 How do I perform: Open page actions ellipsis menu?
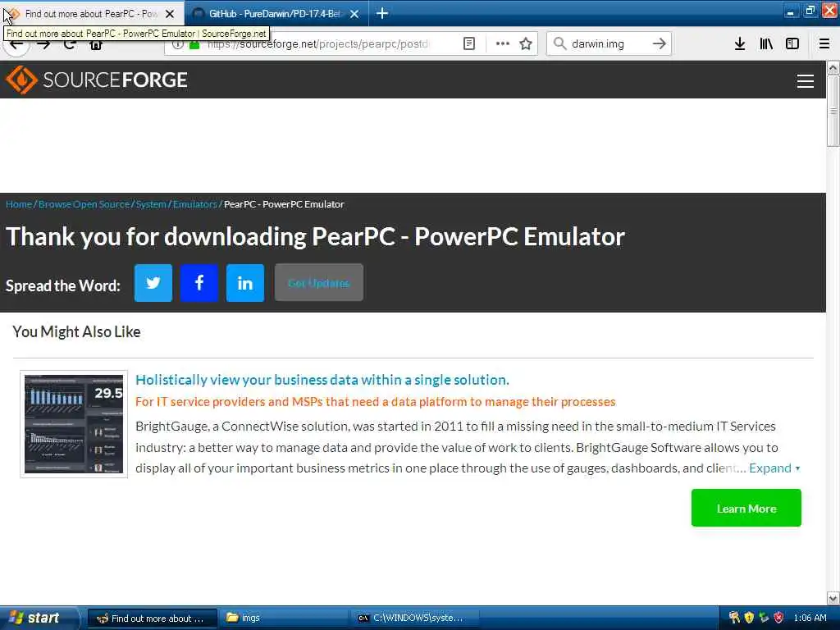[503, 44]
